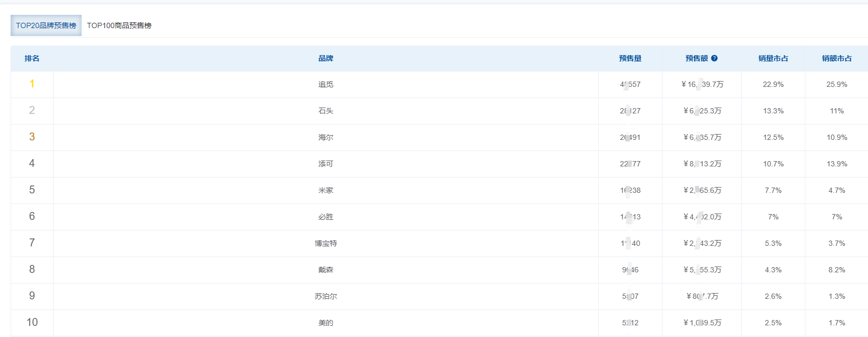868x337 pixels.
Task: Click the 预售量 column header
Action: [630, 58]
